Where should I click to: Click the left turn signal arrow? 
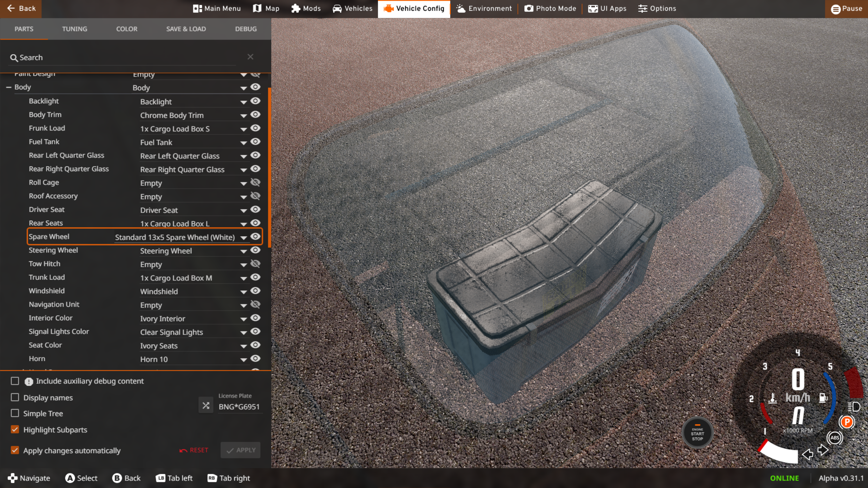[807, 454]
